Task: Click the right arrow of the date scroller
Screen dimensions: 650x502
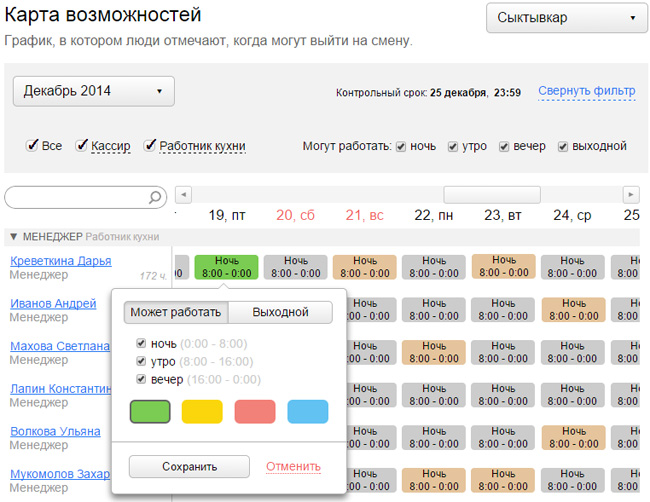Action: coord(631,194)
